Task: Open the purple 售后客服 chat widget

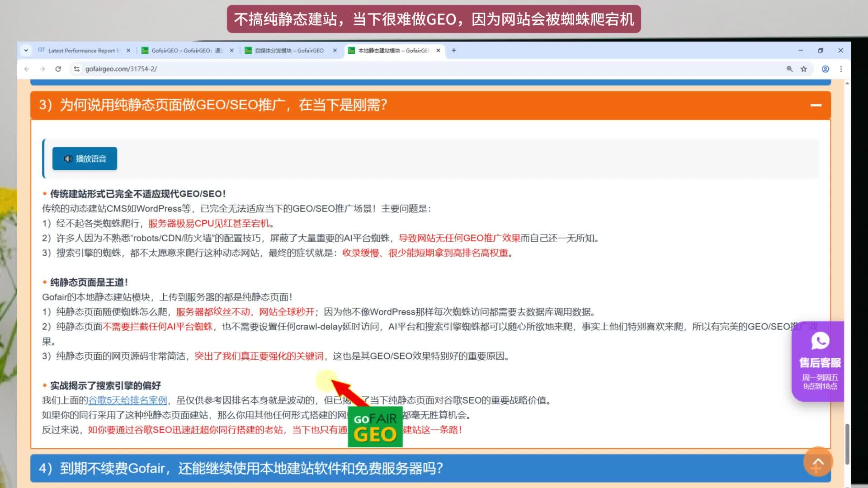Action: pos(819,361)
